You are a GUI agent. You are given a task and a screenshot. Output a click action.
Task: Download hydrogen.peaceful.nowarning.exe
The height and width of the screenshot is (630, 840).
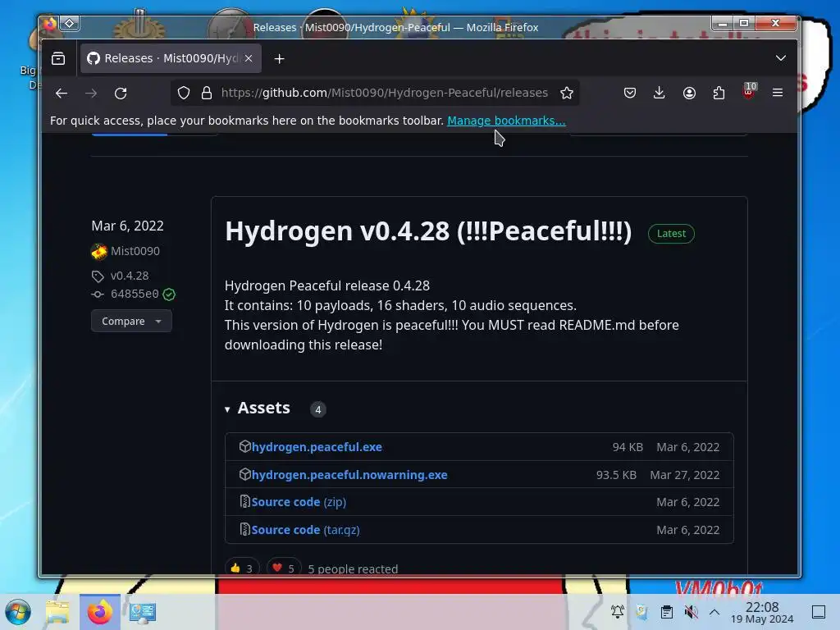coord(349,475)
